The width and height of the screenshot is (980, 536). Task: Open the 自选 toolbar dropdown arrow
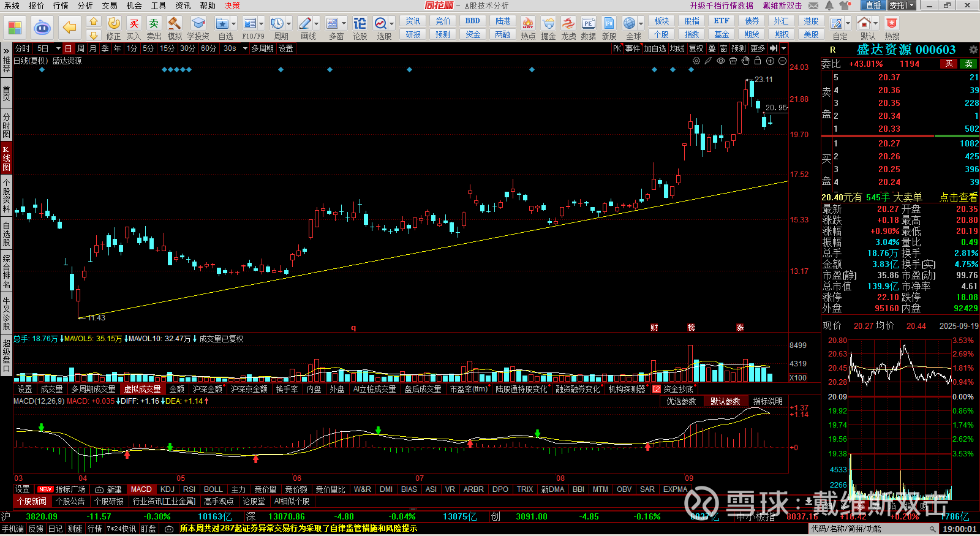(233, 24)
